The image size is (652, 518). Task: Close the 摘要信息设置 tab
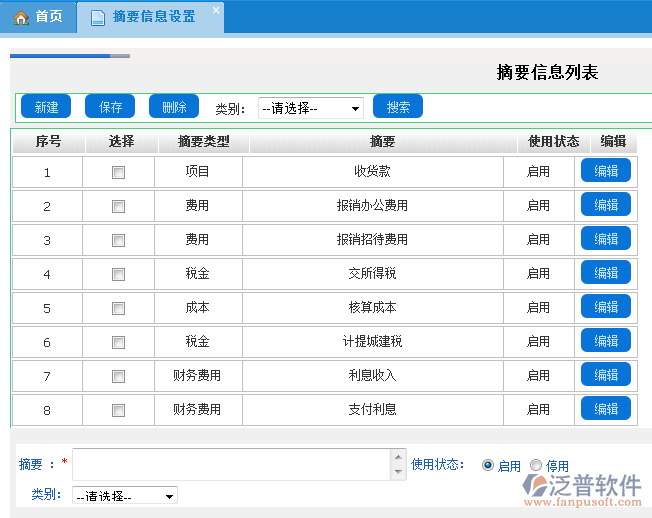pos(215,10)
